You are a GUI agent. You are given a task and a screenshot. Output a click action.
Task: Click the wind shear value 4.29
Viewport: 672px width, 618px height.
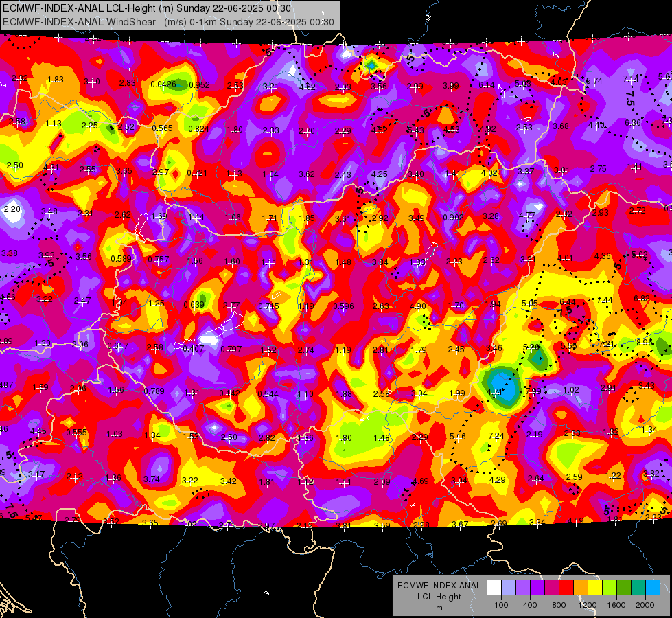click(x=498, y=479)
